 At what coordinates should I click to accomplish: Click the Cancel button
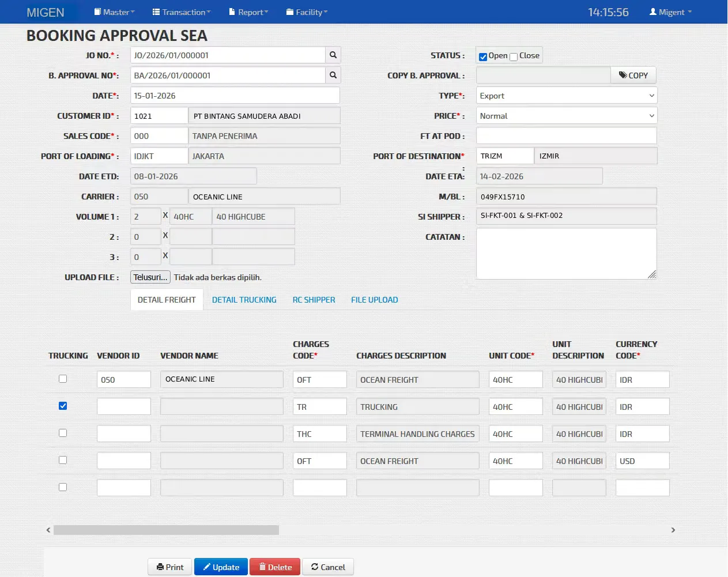point(328,567)
